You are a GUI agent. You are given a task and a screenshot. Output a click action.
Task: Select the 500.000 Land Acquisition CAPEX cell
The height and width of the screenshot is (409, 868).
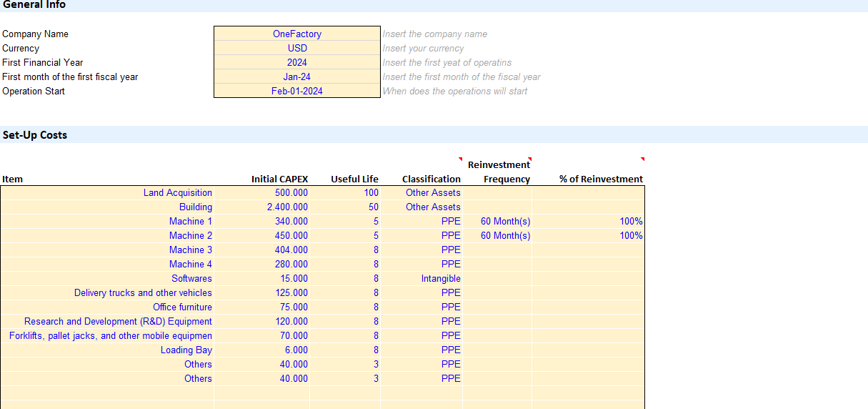(262, 192)
